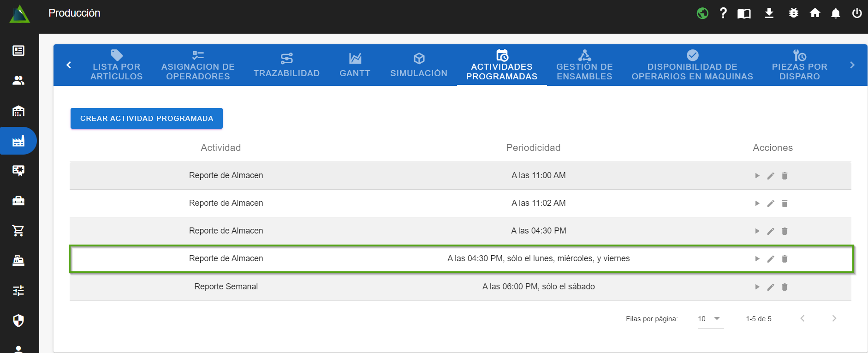
Task: Click the bug report icon
Action: click(x=793, y=13)
